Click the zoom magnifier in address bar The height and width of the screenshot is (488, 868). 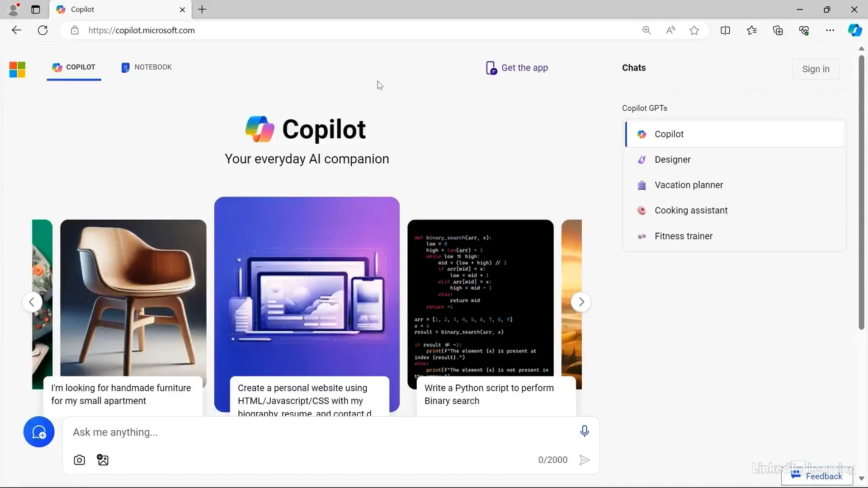click(646, 30)
